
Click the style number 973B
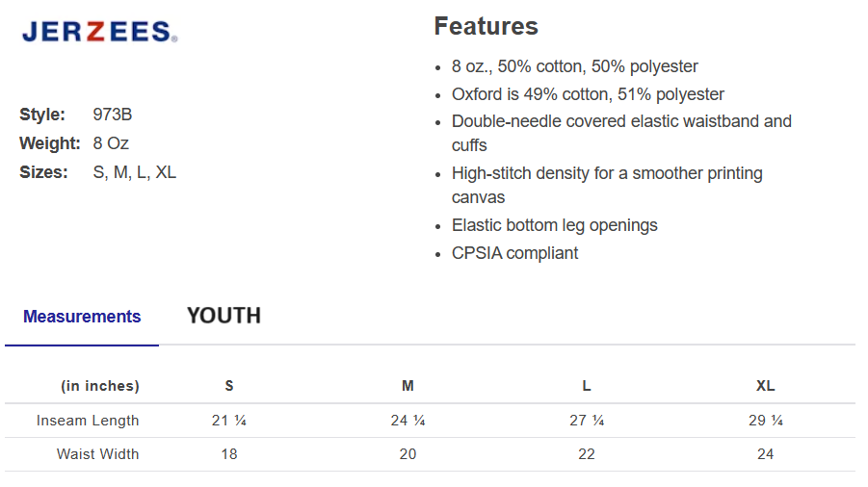pos(113,115)
